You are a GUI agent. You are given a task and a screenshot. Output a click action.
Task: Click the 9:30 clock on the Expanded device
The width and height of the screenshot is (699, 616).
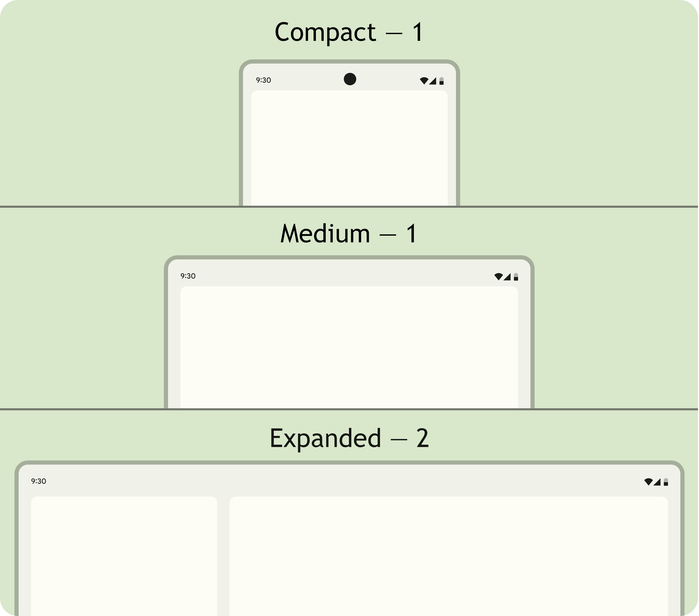(39, 481)
